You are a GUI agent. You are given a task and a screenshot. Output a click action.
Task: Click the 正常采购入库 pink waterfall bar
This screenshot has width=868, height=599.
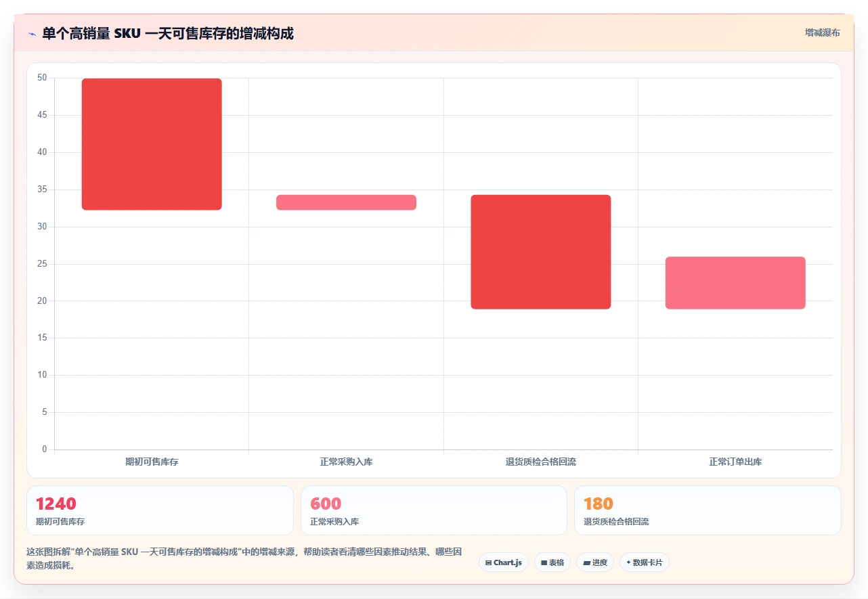[x=346, y=202]
